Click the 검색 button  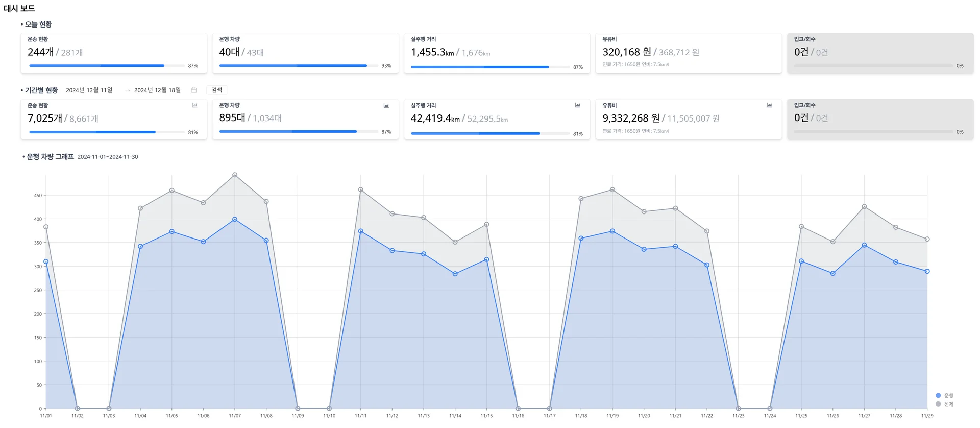coord(217,90)
